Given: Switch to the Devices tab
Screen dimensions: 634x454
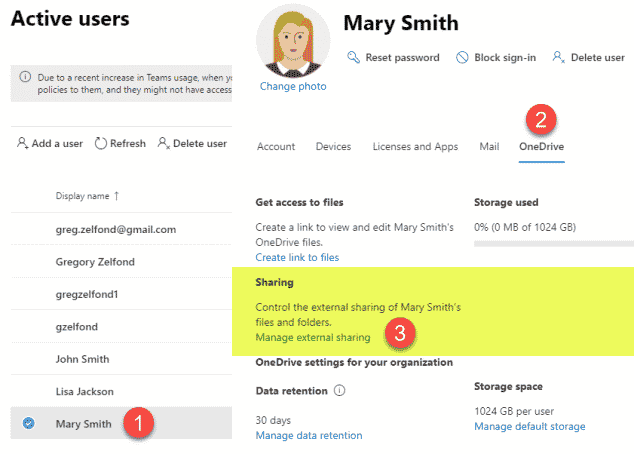Looking at the screenshot, I should click(333, 146).
